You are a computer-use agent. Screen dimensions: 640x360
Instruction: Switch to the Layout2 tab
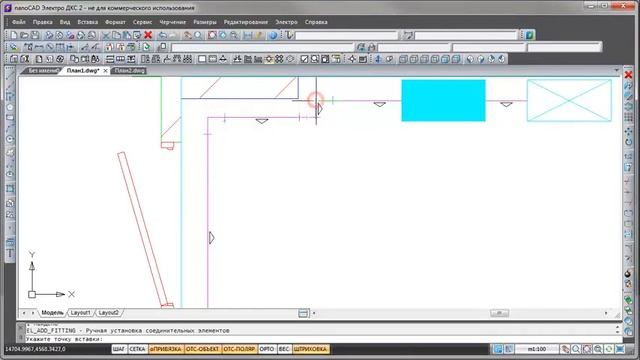[x=109, y=313]
